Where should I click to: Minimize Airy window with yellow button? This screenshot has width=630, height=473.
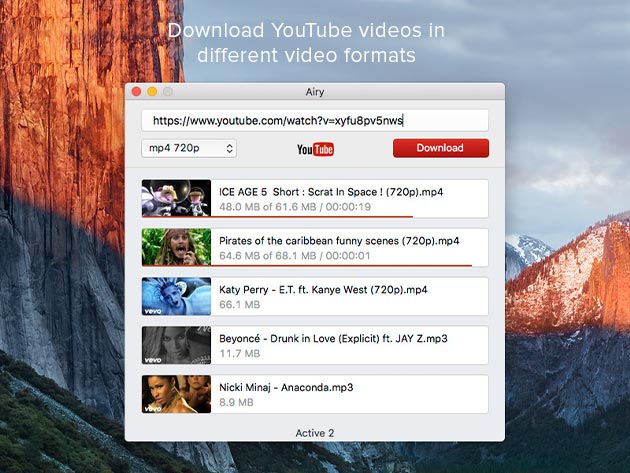pyautogui.click(x=152, y=92)
